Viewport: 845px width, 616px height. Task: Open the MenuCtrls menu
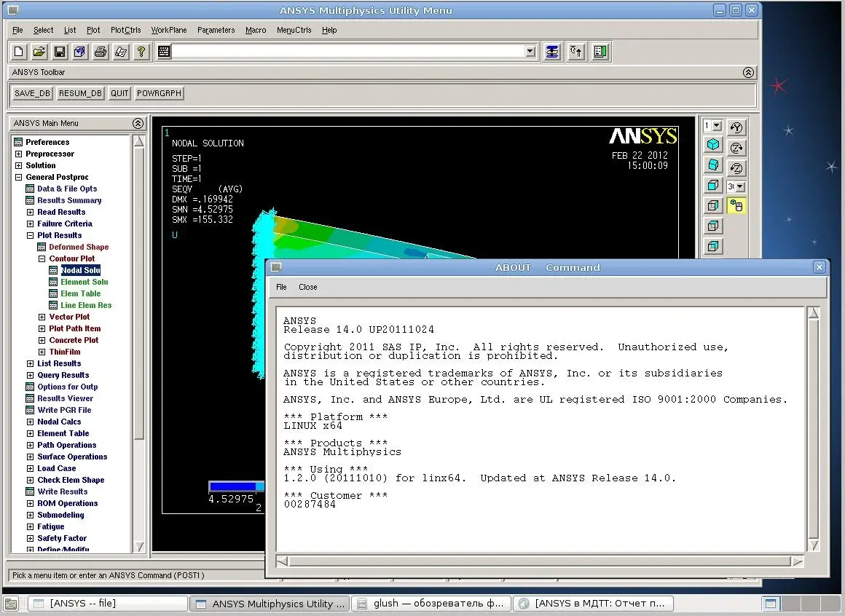[294, 30]
